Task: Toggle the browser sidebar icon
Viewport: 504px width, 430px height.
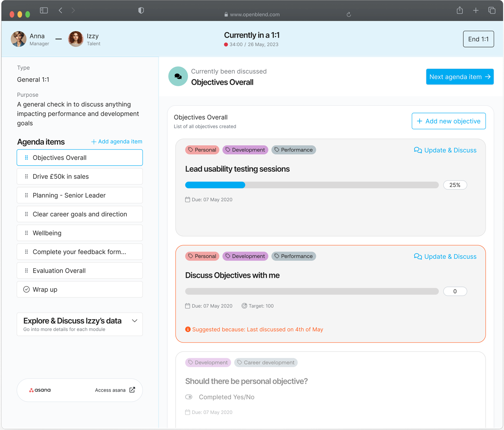Action: 44,10
